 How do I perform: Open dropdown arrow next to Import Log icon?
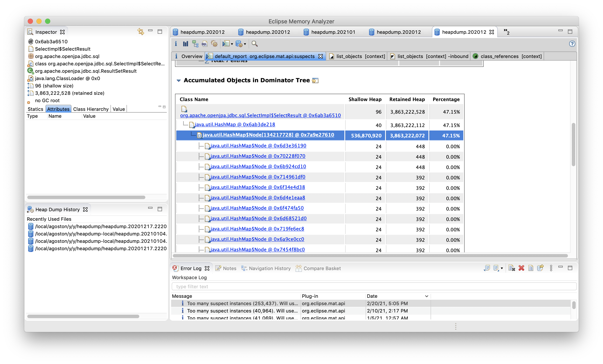502,268
